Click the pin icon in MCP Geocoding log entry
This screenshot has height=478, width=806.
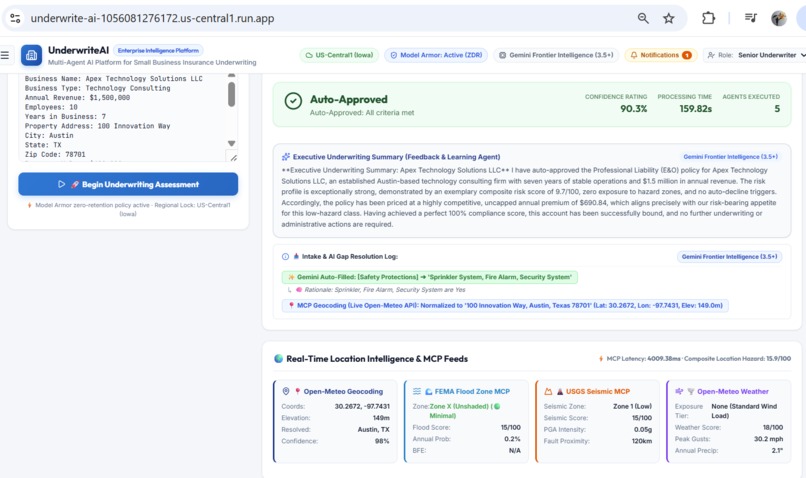291,305
